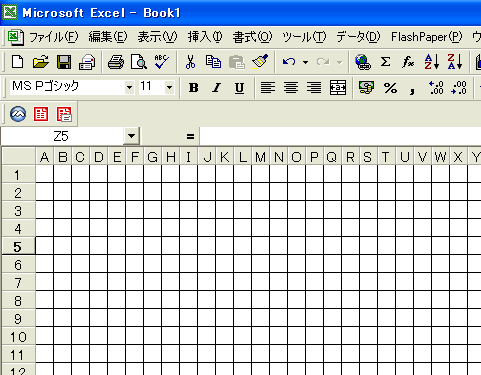This screenshot has height=375, width=481.
Task: Expand the font size dropdown arrow
Action: (169, 88)
